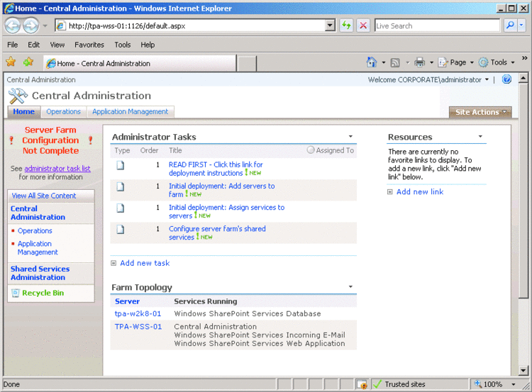Open the Home button dropdown arrow
The height and width of the screenshot is (392, 532).
click(383, 62)
